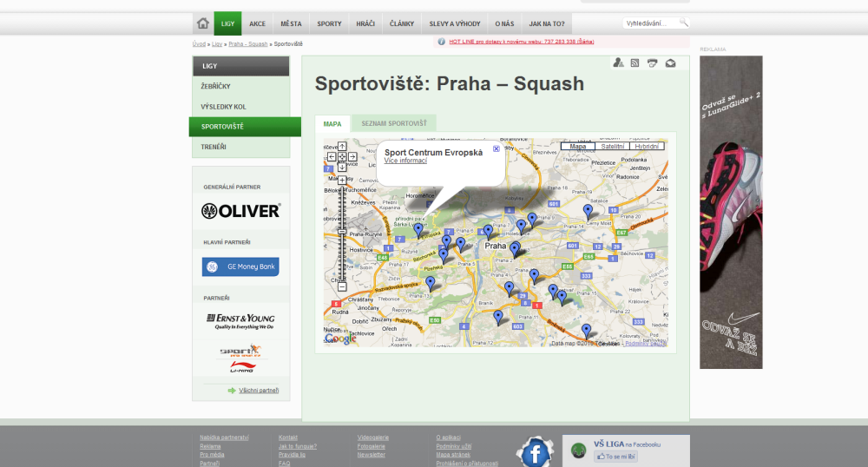Click the HOT LINE notice link

coord(522,42)
